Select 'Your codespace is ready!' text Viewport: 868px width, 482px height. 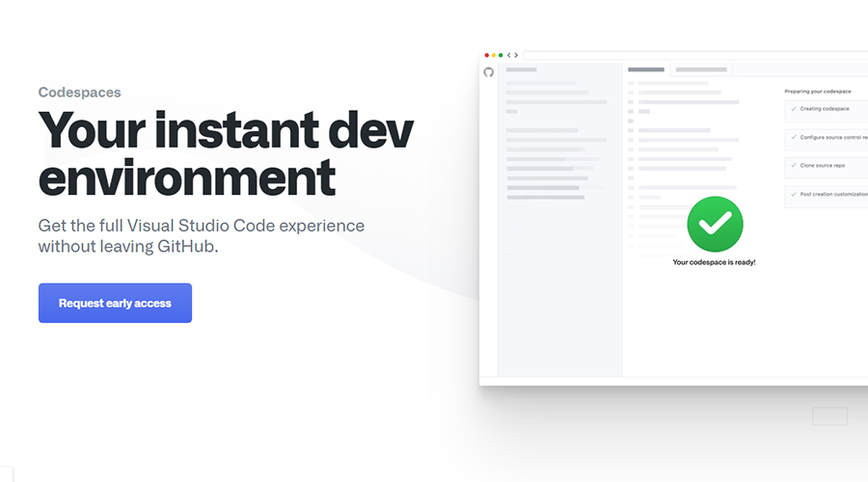pyautogui.click(x=714, y=262)
